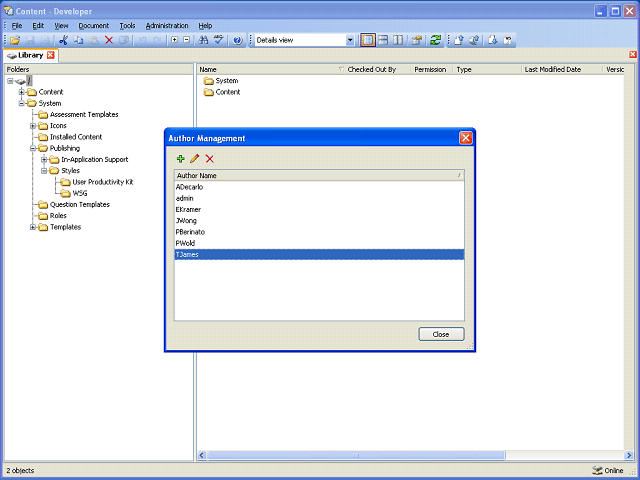Click red close X at right of tab bar

coord(633,54)
